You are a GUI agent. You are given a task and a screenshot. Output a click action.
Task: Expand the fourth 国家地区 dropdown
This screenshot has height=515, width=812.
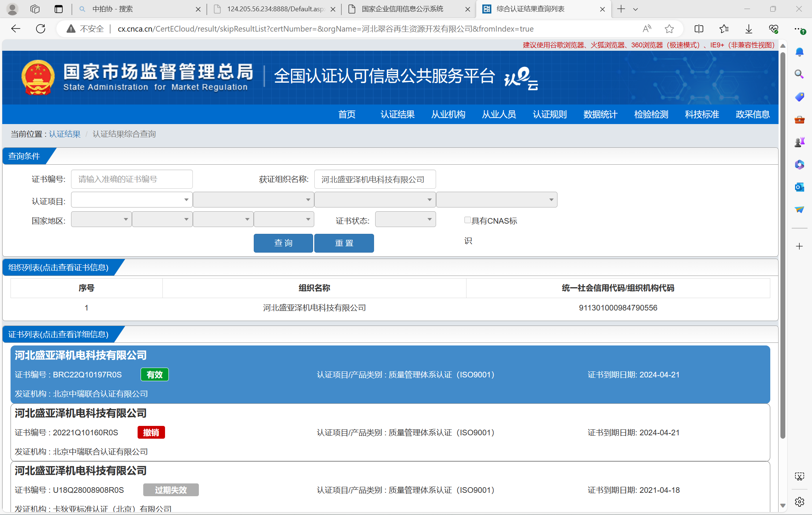284,219
